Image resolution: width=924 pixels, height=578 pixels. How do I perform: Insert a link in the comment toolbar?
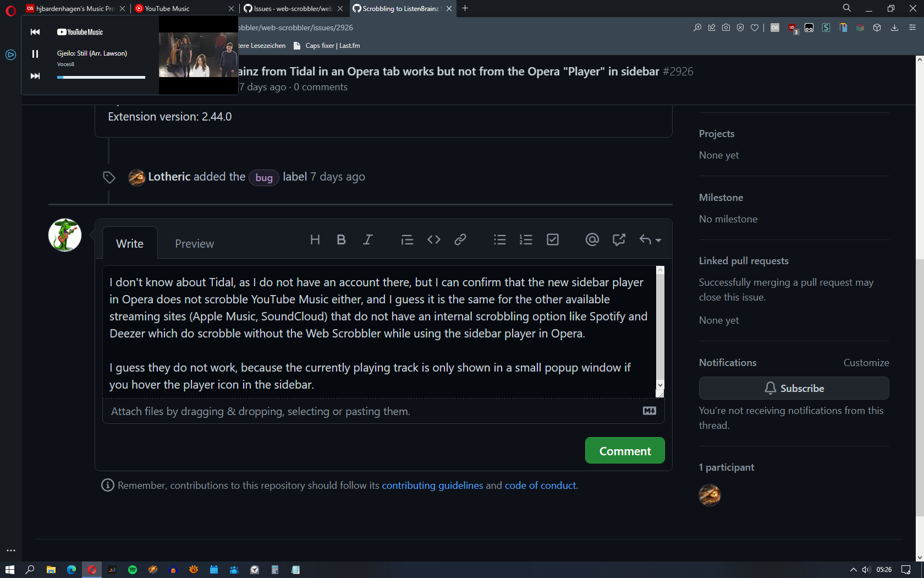[x=460, y=239]
